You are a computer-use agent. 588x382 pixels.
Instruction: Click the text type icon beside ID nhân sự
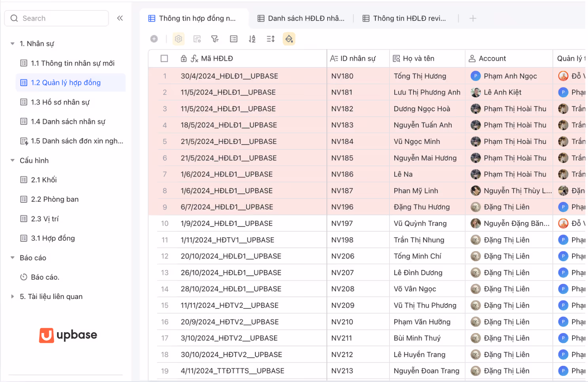pos(334,59)
